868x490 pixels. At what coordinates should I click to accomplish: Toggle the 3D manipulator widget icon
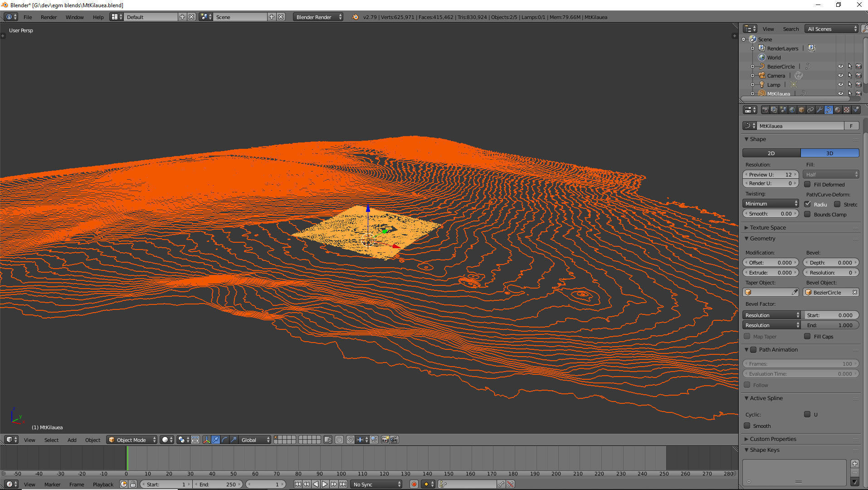tap(207, 440)
